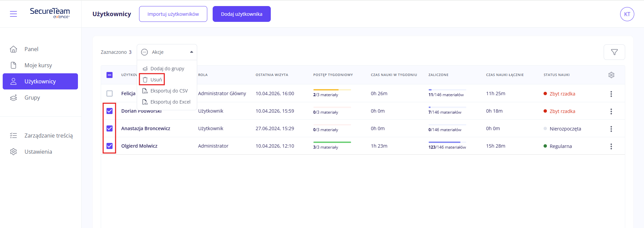Open three-dot menu for Felicja row
644x228 pixels.
coord(611,94)
